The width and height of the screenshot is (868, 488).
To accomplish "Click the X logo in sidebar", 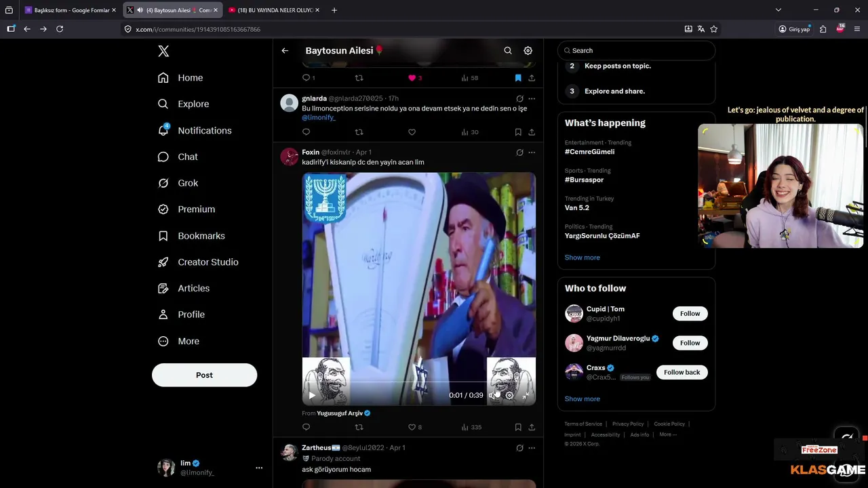I will tap(163, 51).
